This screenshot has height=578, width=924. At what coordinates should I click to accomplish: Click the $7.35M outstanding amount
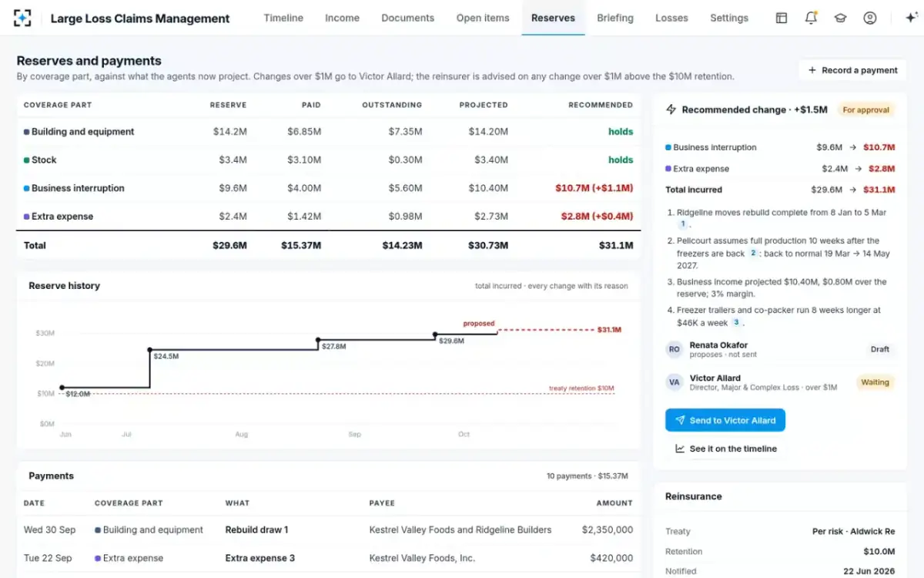(404, 132)
